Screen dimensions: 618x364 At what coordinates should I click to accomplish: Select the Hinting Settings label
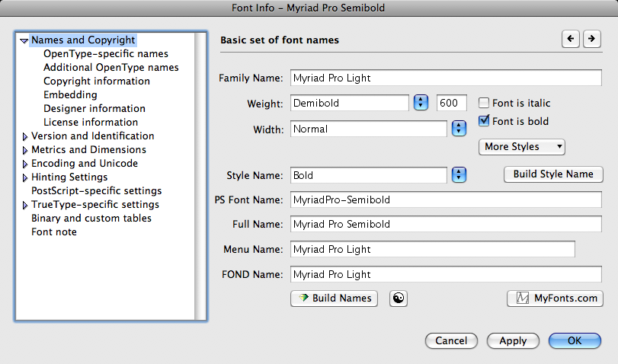pyautogui.click(x=69, y=177)
